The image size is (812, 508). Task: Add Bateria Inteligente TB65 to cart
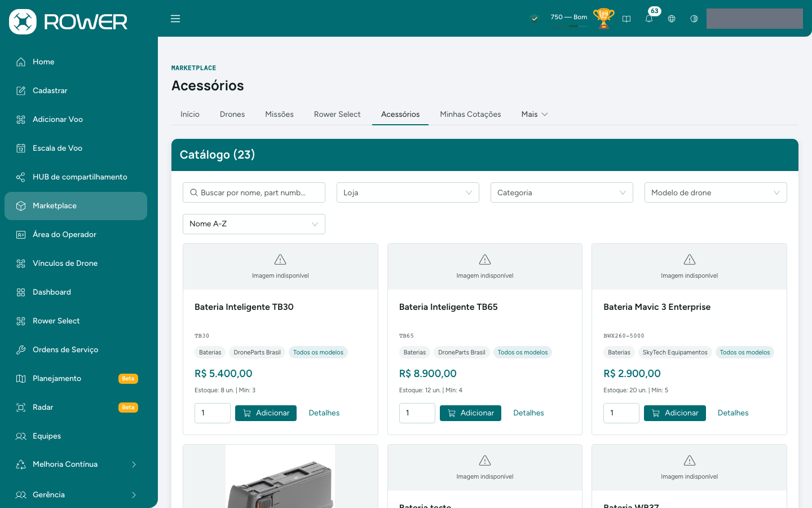click(x=470, y=413)
